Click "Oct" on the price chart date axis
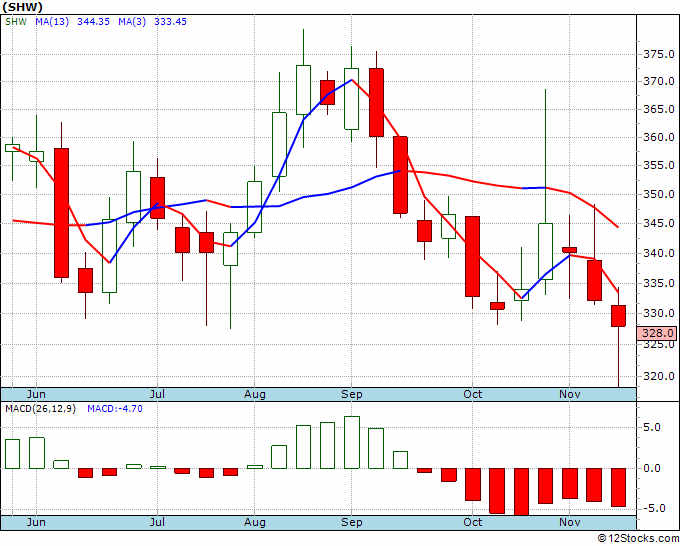 [x=472, y=394]
